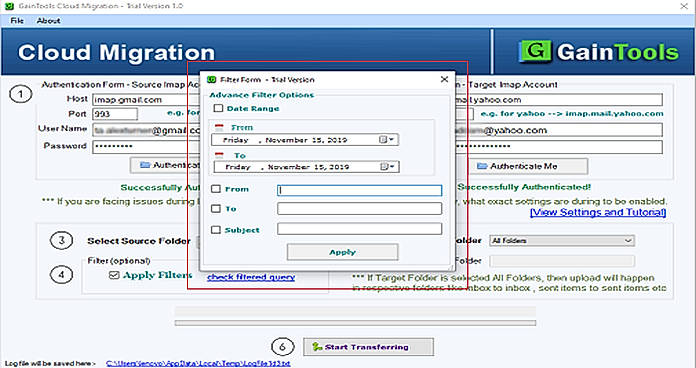Click the source Authenticate button
Image resolution: width=696 pixels, height=368 pixels.
pos(165,166)
